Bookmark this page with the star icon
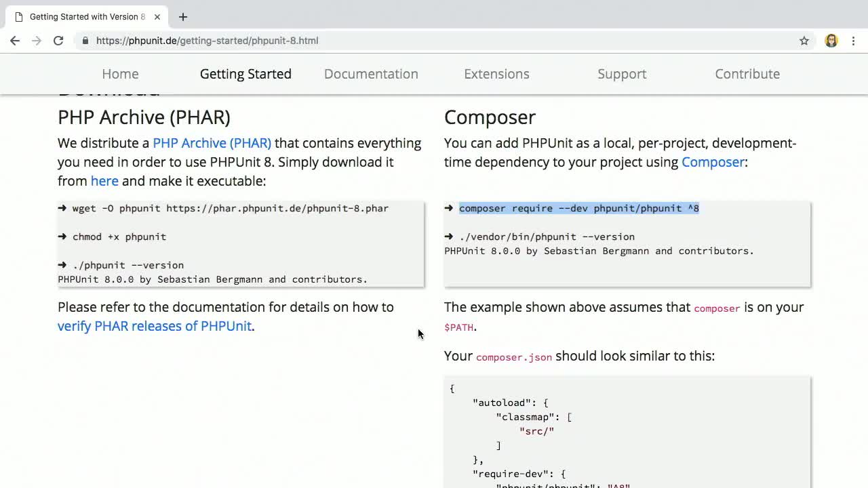868x488 pixels. tap(804, 41)
